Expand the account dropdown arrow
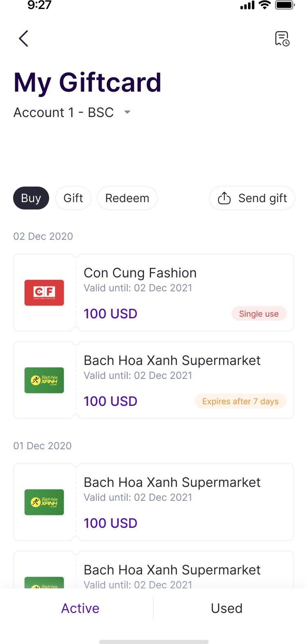Screen dimensions: 307x644 (x=127, y=112)
